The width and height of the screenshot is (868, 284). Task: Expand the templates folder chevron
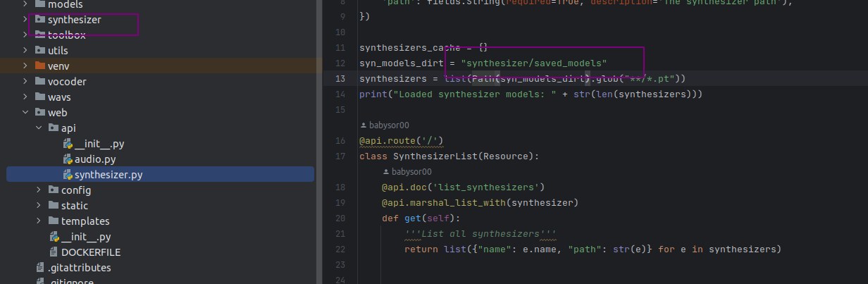tap(39, 221)
